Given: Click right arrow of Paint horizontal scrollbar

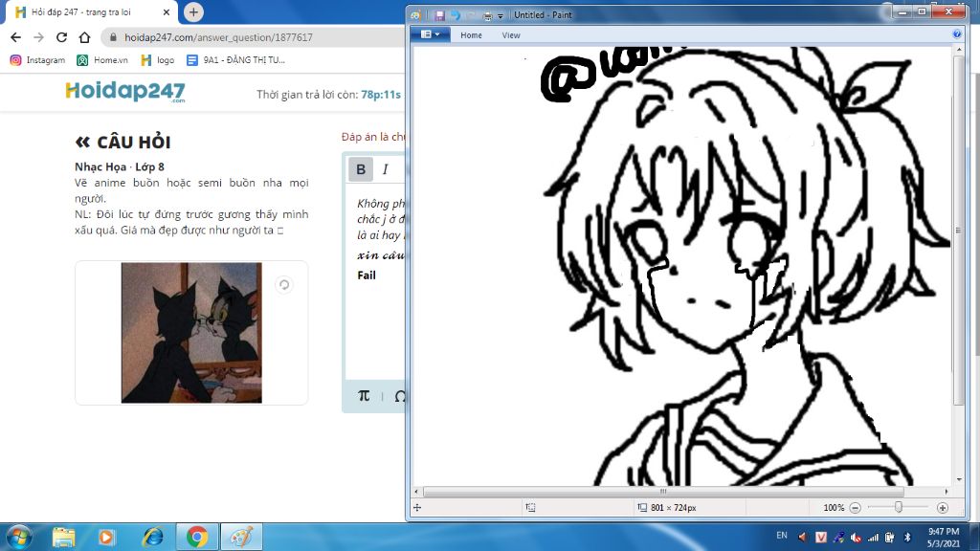Looking at the screenshot, I should 947,492.
